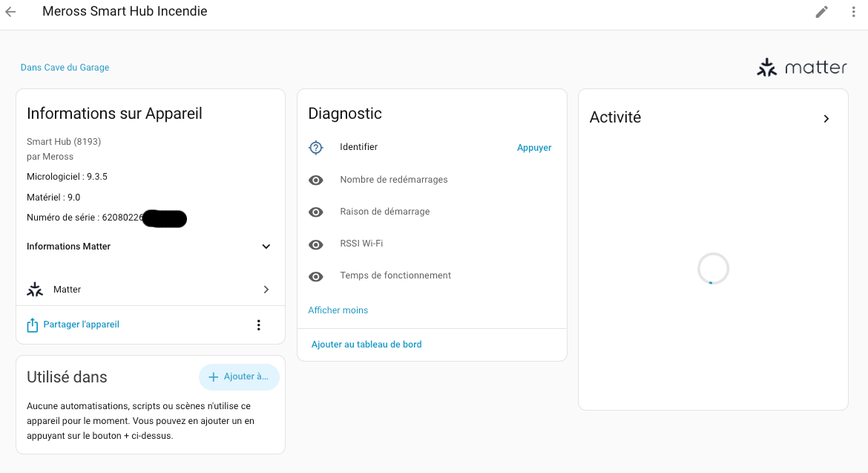Click the Matériel : 9.0 text
Image resolution: width=868 pixels, height=473 pixels.
(53, 198)
